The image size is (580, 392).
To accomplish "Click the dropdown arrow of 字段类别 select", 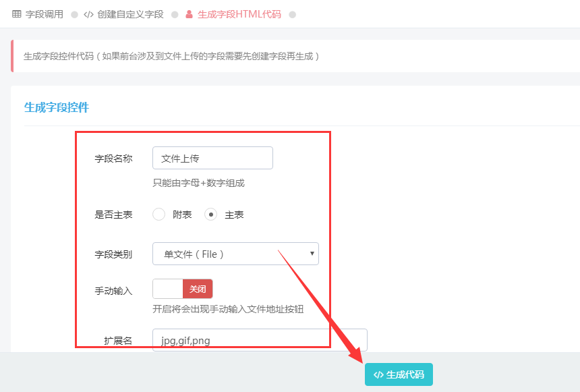I will (x=312, y=254).
